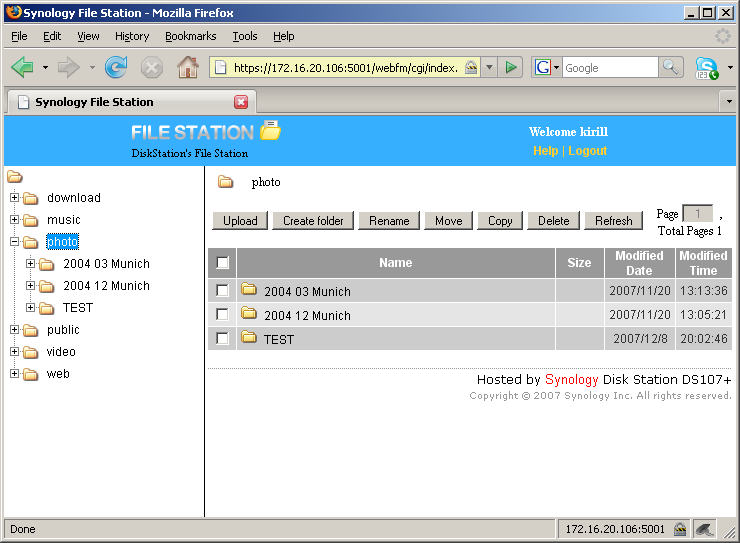This screenshot has width=740, height=543.
Task: Click the Google search engine icon
Action: click(x=542, y=67)
